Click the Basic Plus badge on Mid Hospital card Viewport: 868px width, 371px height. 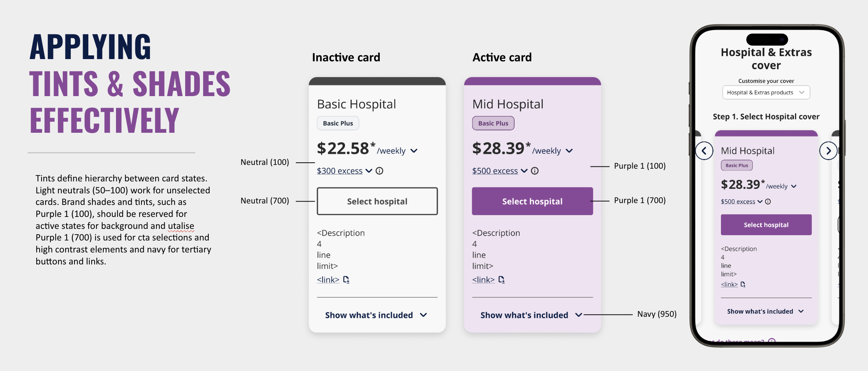[x=493, y=123]
